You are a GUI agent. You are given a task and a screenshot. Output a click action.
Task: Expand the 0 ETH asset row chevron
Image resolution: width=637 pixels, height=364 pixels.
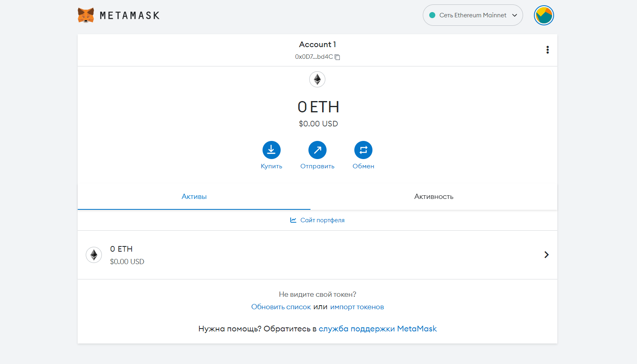[x=546, y=255]
